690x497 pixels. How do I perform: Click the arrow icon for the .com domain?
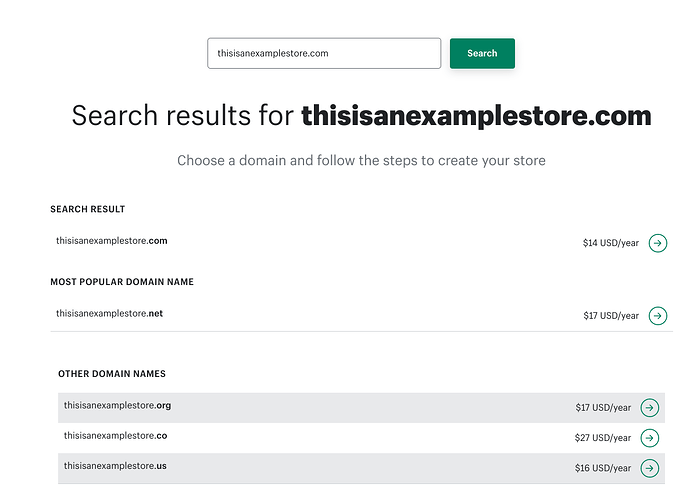(658, 242)
